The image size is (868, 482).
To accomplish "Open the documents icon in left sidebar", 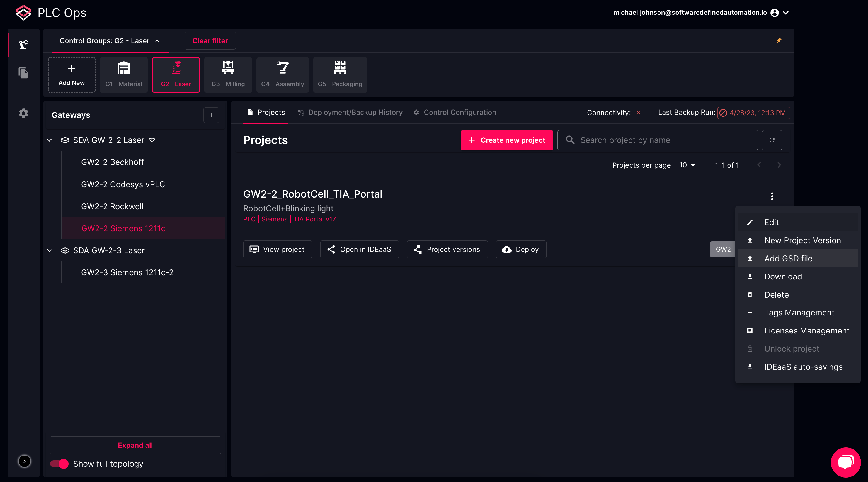I will coord(23,73).
